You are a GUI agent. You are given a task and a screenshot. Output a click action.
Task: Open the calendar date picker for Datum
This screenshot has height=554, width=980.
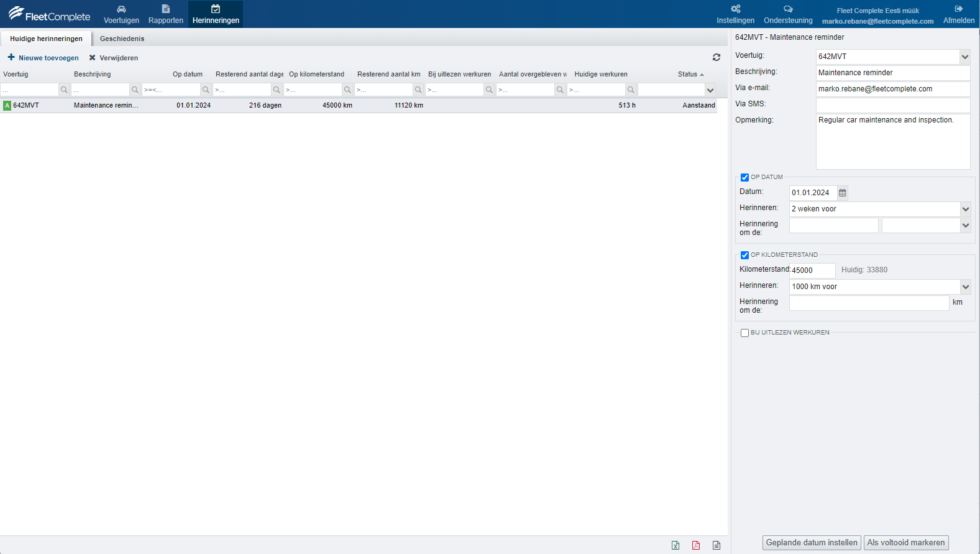point(842,192)
